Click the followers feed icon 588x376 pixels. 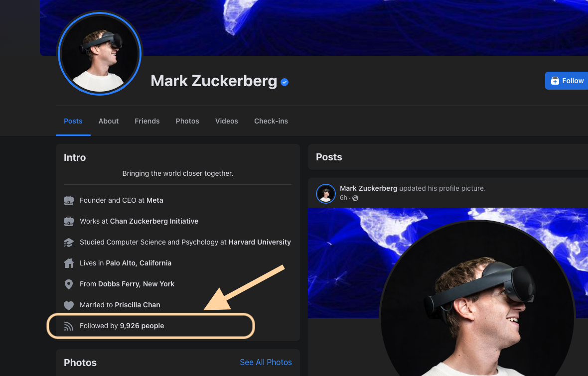click(69, 326)
